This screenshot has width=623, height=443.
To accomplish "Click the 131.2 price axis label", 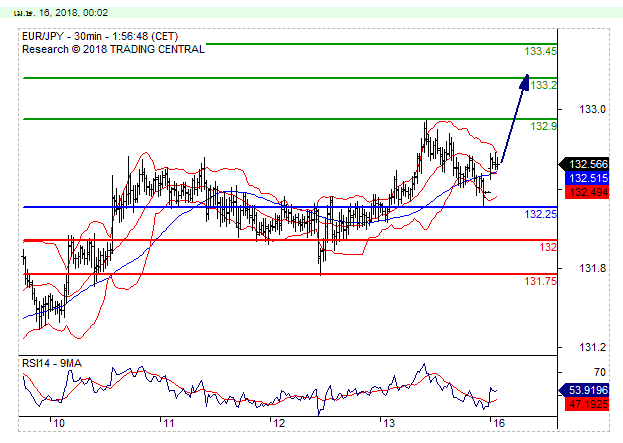I will 592,348.
